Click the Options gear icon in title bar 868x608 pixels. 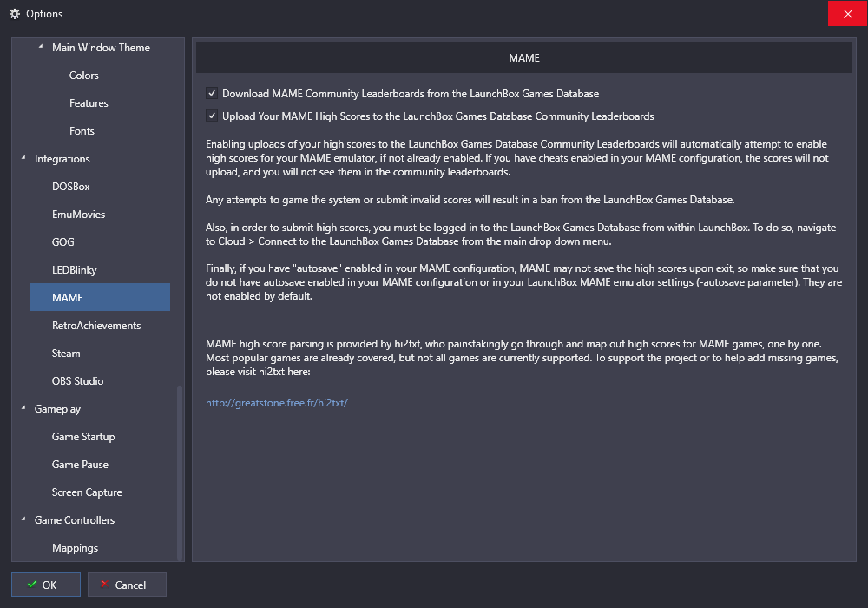click(15, 14)
